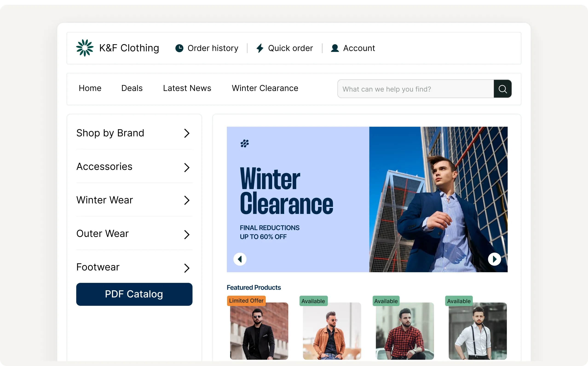Image resolution: width=588 pixels, height=366 pixels.
Task: Expand the Winter Wear category arrow
Action: tap(186, 200)
